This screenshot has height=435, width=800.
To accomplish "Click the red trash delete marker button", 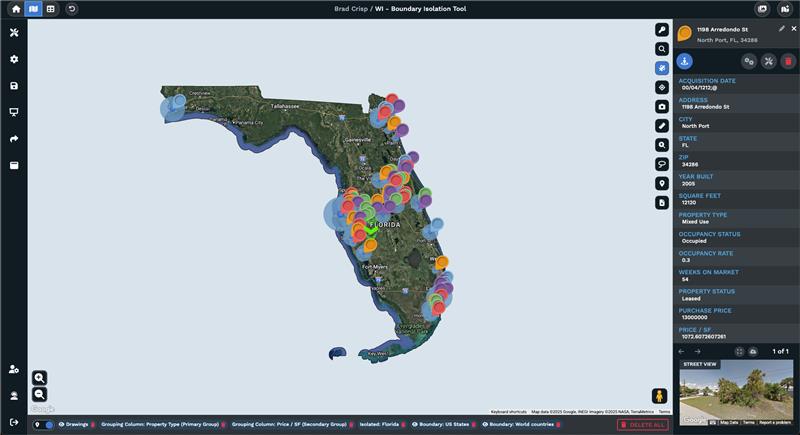I will pos(788,61).
